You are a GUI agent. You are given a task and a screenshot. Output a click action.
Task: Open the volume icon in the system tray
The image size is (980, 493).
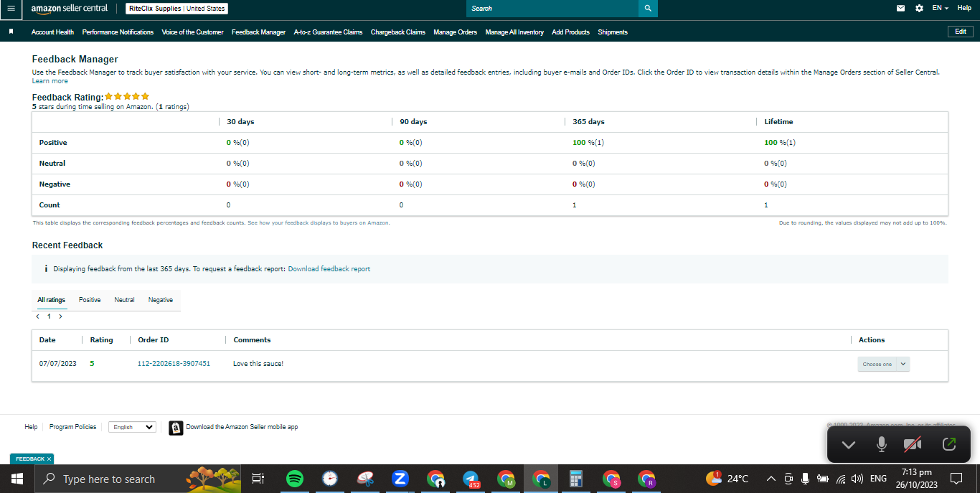[857, 479]
